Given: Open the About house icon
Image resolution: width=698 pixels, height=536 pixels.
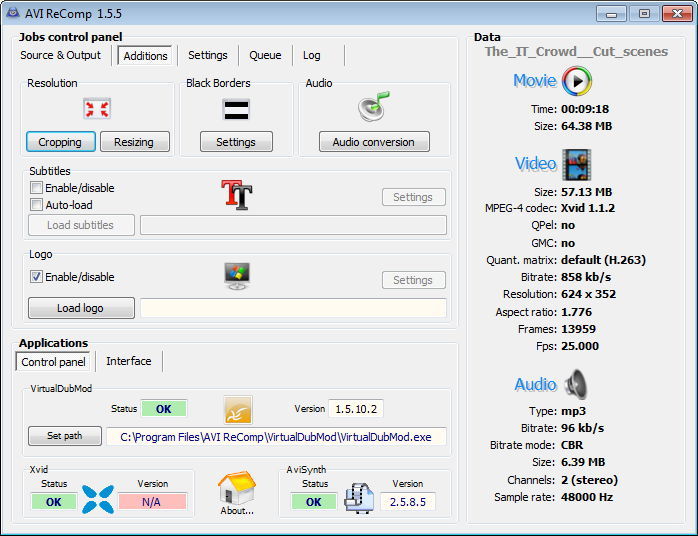Looking at the screenshot, I should pyautogui.click(x=237, y=492).
